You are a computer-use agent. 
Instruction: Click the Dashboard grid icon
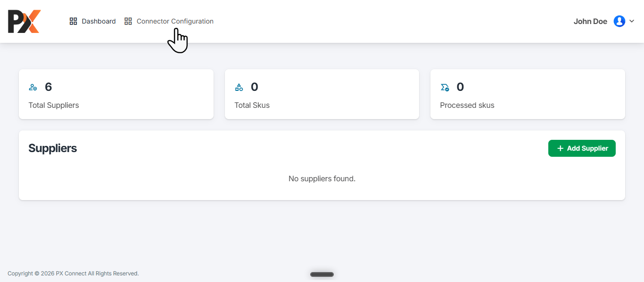point(73,21)
